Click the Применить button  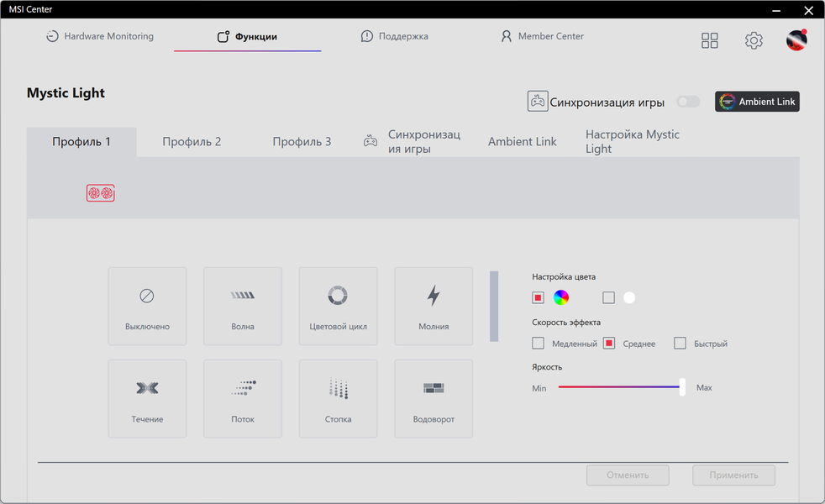click(733, 475)
